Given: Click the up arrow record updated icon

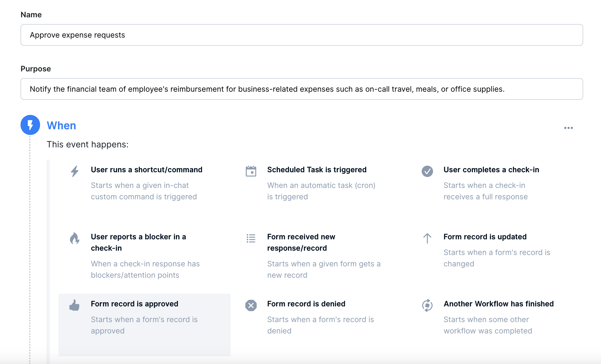Looking at the screenshot, I should point(427,238).
